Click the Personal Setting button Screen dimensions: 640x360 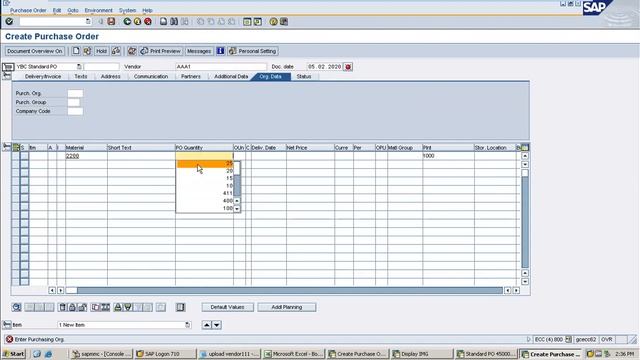253,51
